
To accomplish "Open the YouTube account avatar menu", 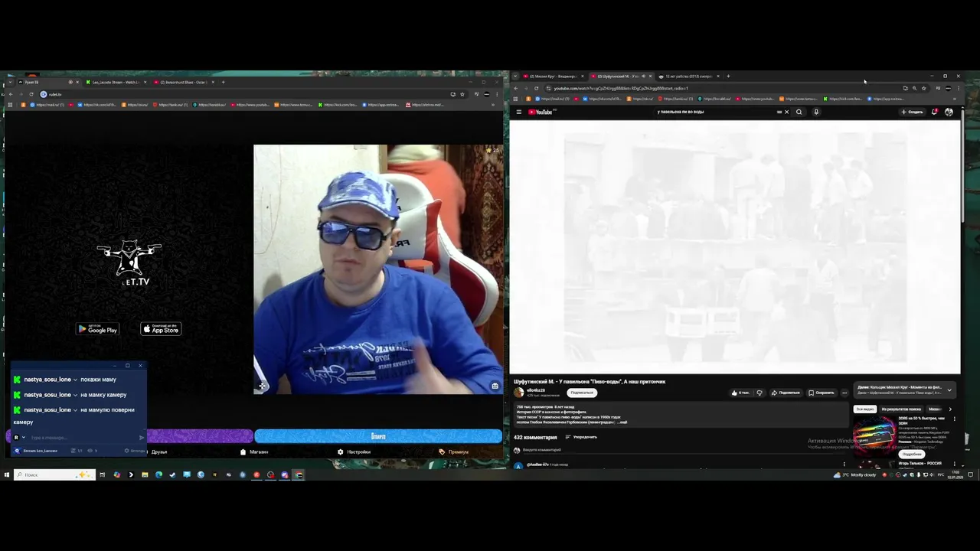I will coord(949,112).
